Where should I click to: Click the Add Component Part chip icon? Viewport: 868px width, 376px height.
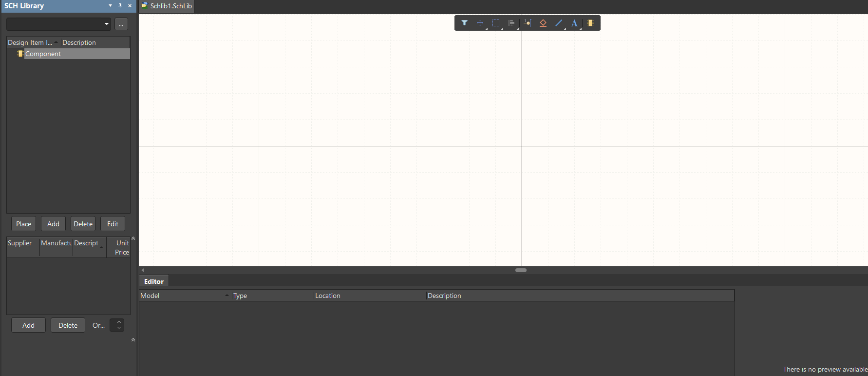(x=590, y=23)
